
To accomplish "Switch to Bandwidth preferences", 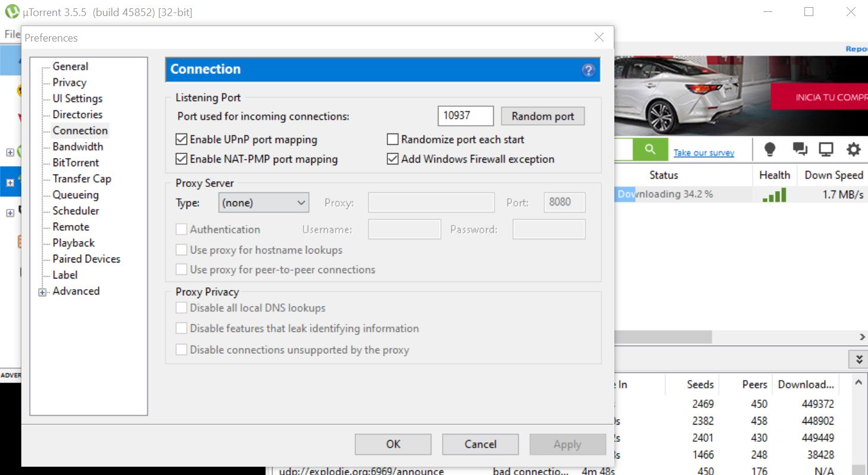I will [x=78, y=147].
